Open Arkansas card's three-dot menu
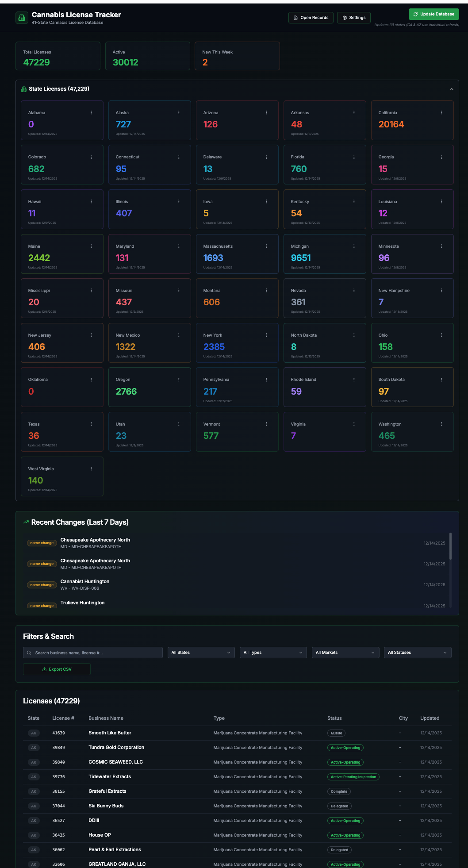Viewport: 468px width, 868px height. (x=354, y=113)
